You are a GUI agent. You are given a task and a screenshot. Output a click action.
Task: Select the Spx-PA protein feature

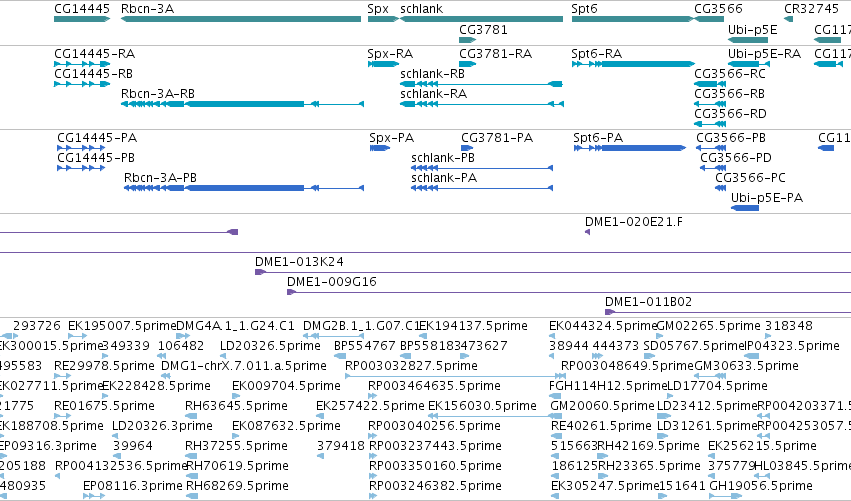379,148
